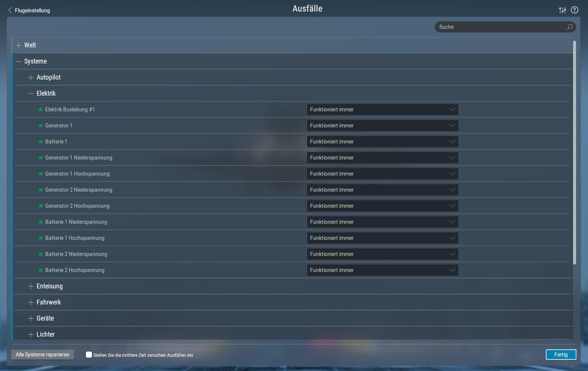Image resolution: width=588 pixels, height=371 pixels.
Task: Expand the Lichter category
Action: [x=31, y=334]
